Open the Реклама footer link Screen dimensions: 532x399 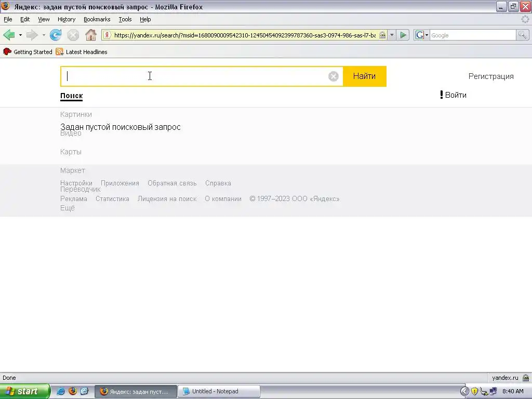click(74, 199)
